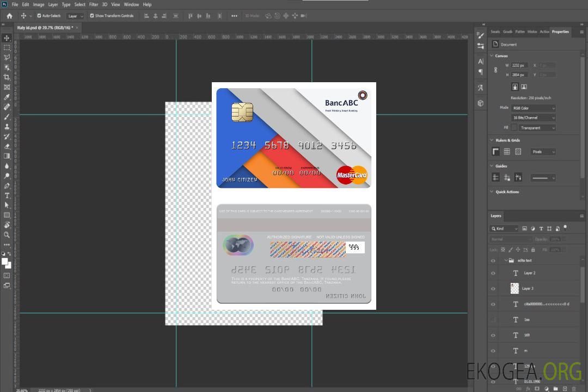Open the layer Kind filter dropdown

[x=504, y=229]
